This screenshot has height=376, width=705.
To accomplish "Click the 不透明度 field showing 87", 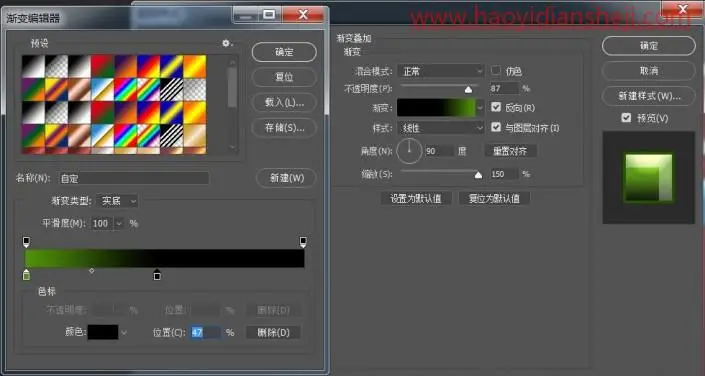I will 504,88.
